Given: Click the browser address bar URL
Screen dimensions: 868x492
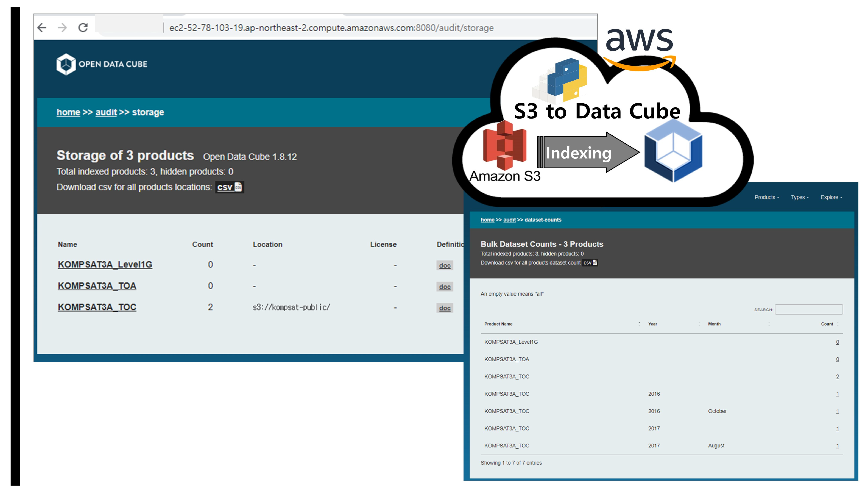Looking at the screenshot, I should tap(331, 28).
